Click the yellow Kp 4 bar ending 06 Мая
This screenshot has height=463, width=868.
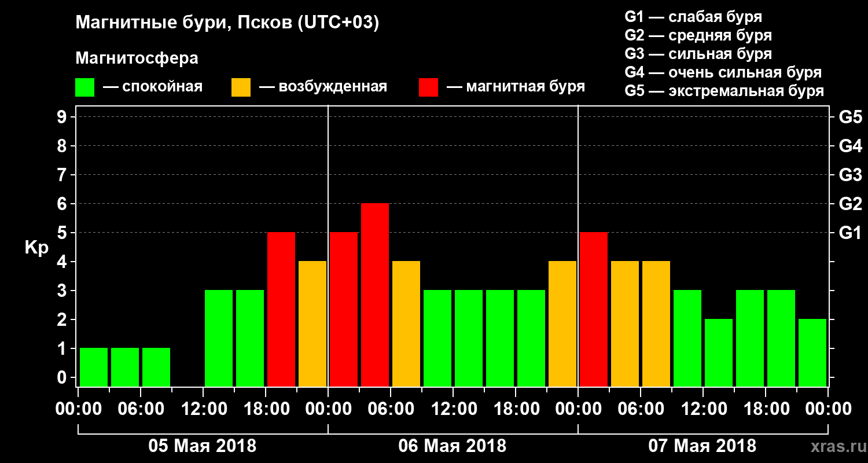(x=562, y=324)
